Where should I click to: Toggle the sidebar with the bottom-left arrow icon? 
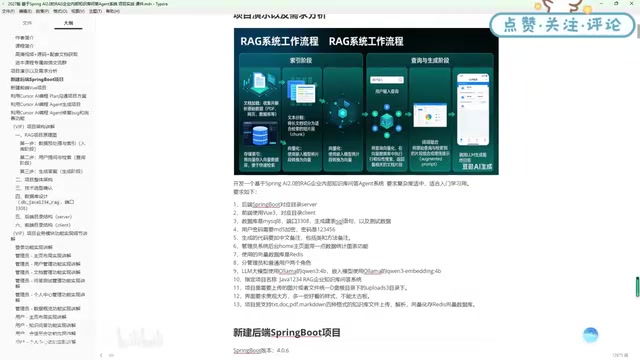(x=101, y=355)
